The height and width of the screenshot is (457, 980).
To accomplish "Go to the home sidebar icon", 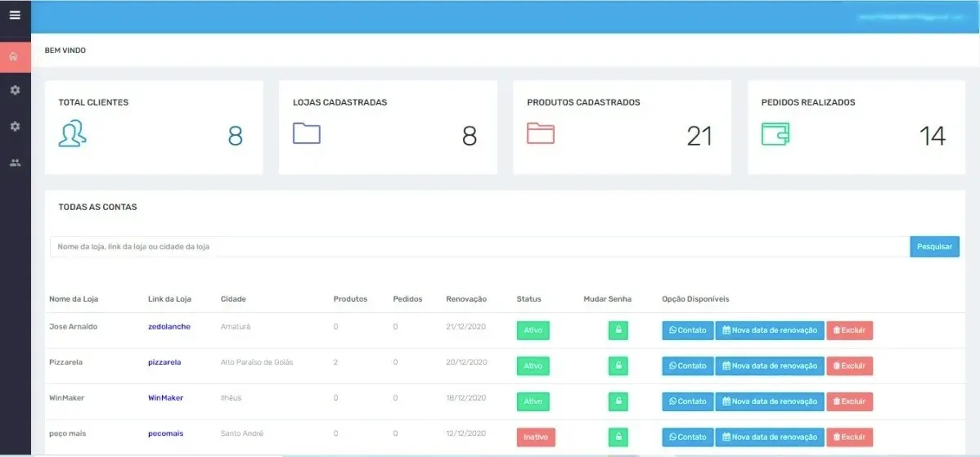I will (x=15, y=56).
